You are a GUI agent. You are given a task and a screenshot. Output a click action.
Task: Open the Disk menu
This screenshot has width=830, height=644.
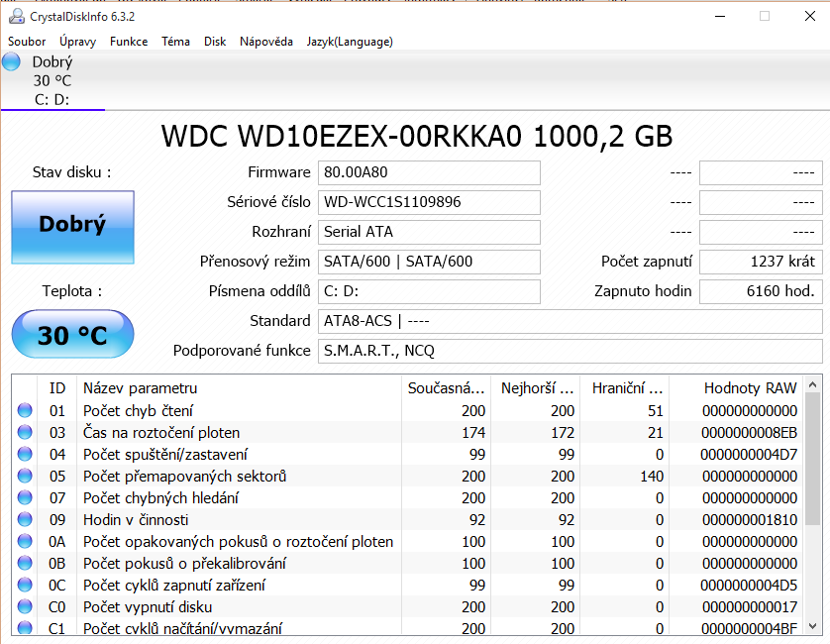coord(215,42)
